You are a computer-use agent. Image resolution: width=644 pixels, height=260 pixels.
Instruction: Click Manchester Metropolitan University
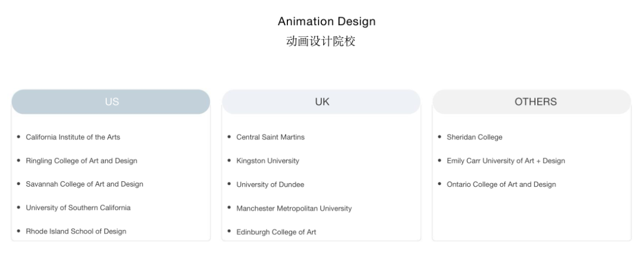click(x=294, y=209)
